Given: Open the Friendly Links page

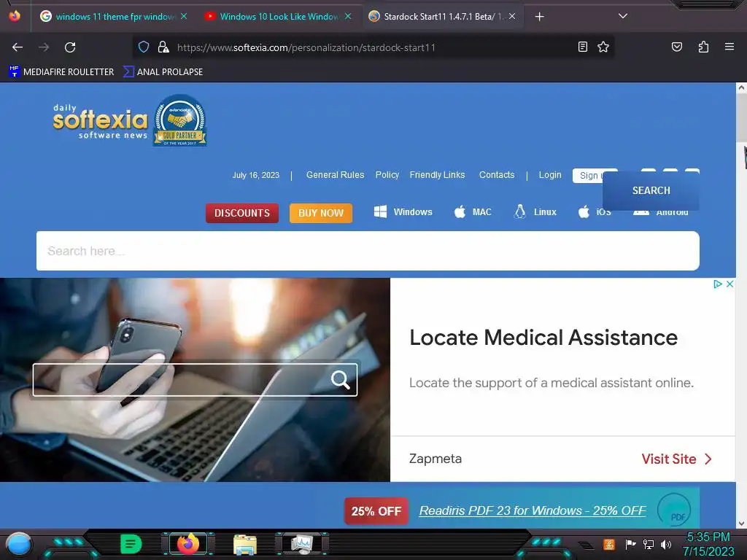Looking at the screenshot, I should (437, 175).
